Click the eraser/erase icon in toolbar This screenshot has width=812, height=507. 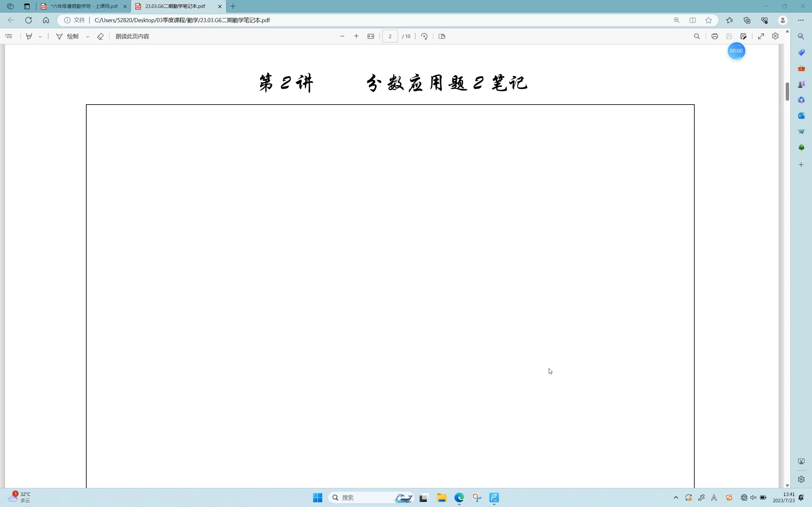point(101,36)
